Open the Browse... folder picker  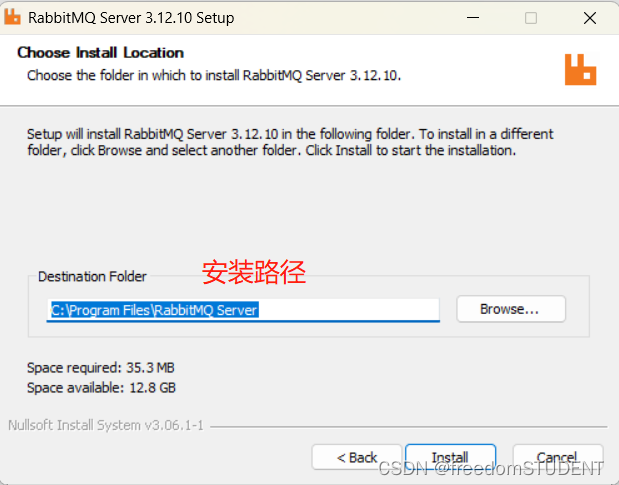[510, 309]
